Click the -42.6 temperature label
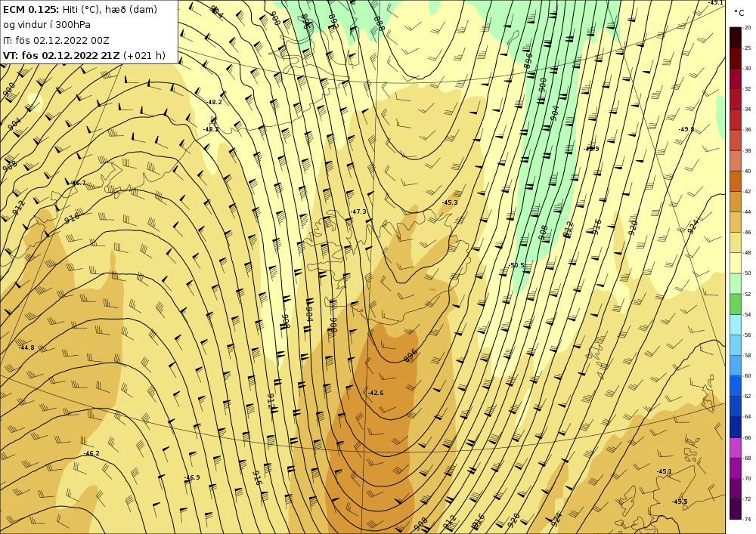756x534 pixels. point(376,393)
